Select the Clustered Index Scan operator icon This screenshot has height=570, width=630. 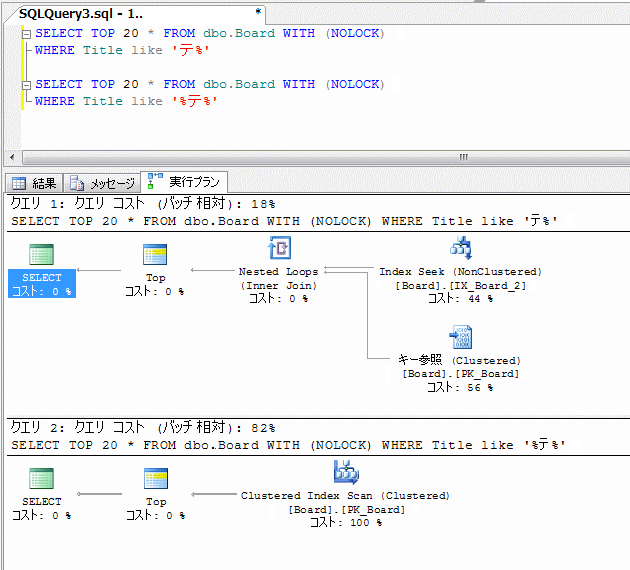[346, 472]
